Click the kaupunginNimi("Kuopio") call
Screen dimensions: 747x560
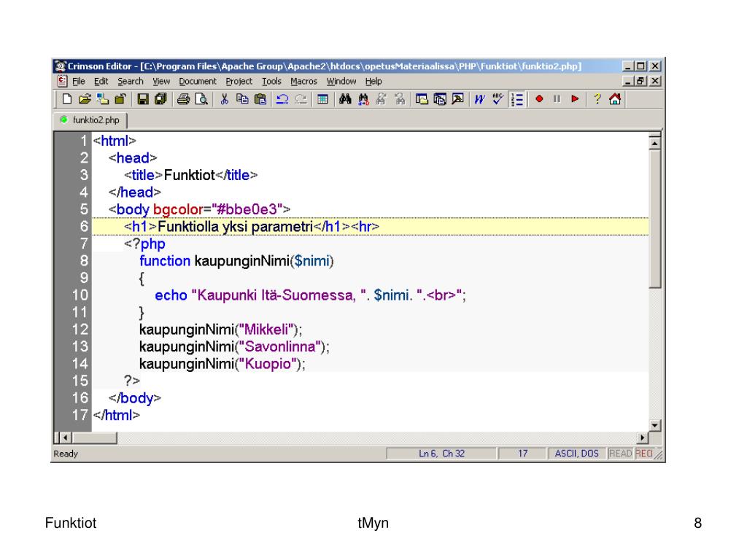pos(222,364)
